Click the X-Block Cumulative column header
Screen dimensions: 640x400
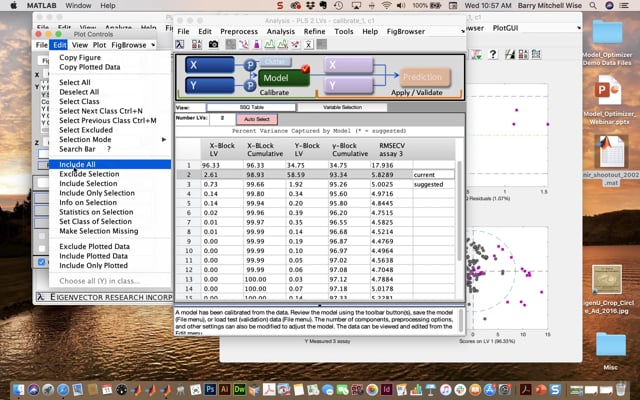tap(265, 150)
